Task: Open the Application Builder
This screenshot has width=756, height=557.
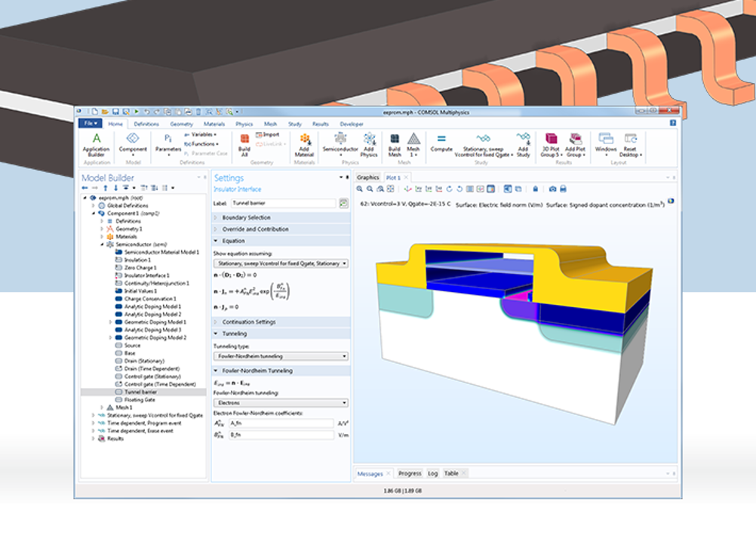Action: coord(97,145)
